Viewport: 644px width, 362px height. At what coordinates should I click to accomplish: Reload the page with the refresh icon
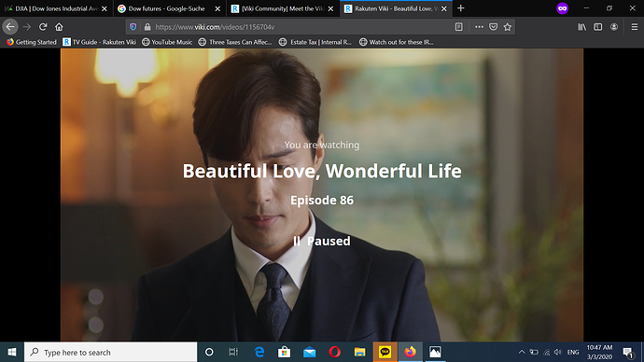click(43, 27)
